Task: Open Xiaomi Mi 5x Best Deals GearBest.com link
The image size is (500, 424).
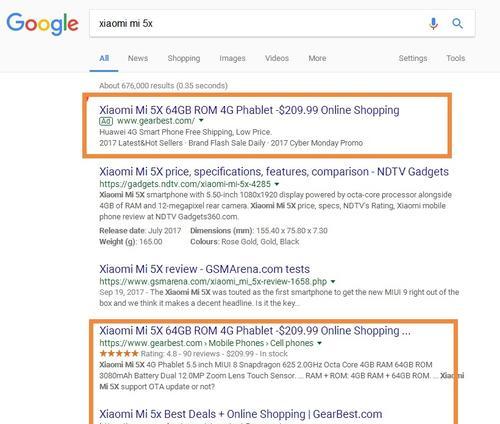Action: pos(241,414)
